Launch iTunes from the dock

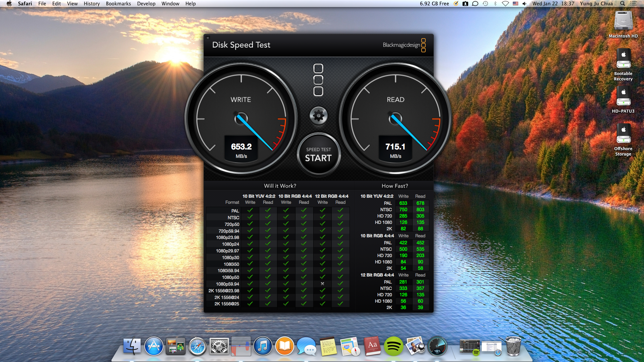263,346
